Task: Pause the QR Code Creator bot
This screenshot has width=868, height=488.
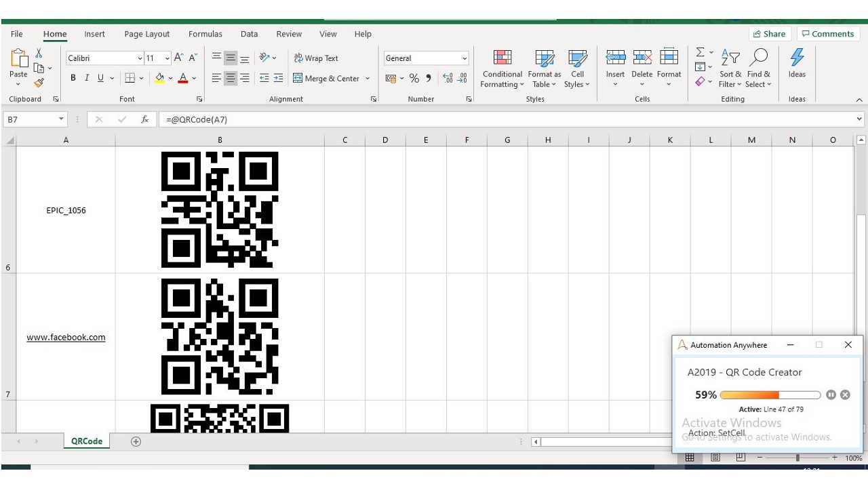Action: 831,394
